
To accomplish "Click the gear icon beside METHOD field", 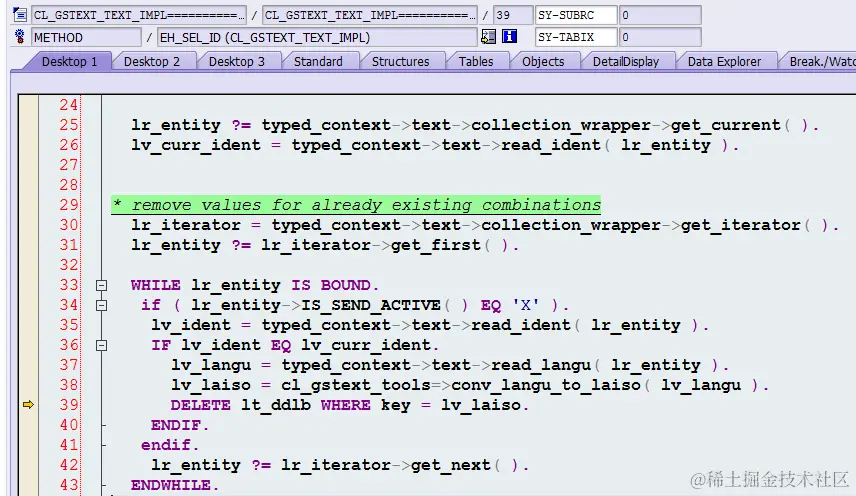I will 20,37.
